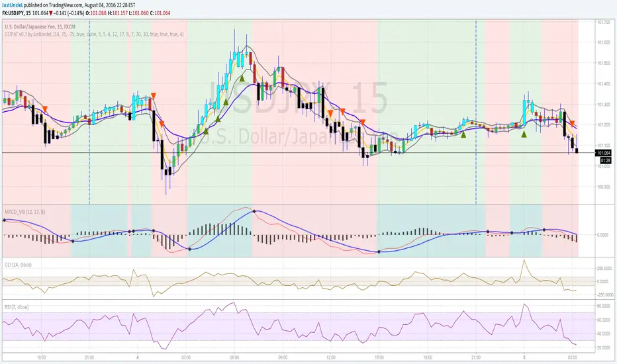
Task: Click the -250.0000 level of the CCI pane
Action: click(605, 295)
